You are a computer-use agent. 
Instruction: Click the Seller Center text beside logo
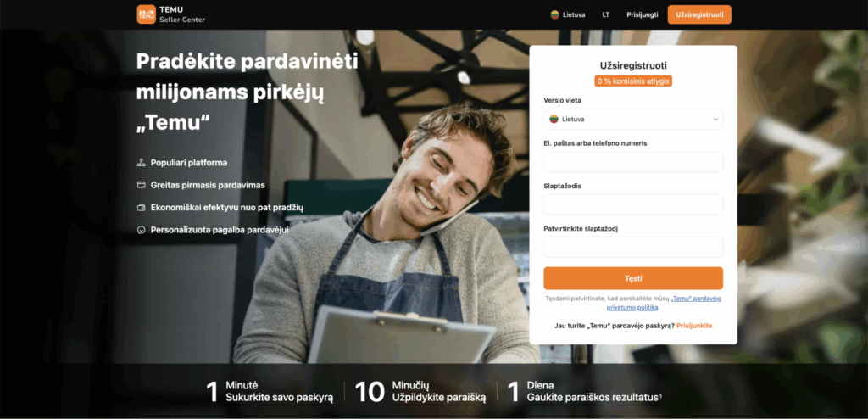point(182,20)
